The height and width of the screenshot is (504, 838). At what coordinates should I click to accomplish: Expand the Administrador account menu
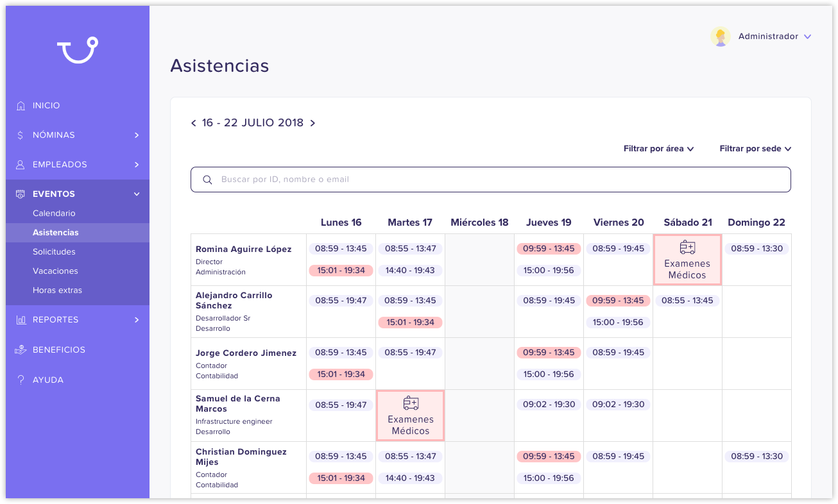coord(807,37)
